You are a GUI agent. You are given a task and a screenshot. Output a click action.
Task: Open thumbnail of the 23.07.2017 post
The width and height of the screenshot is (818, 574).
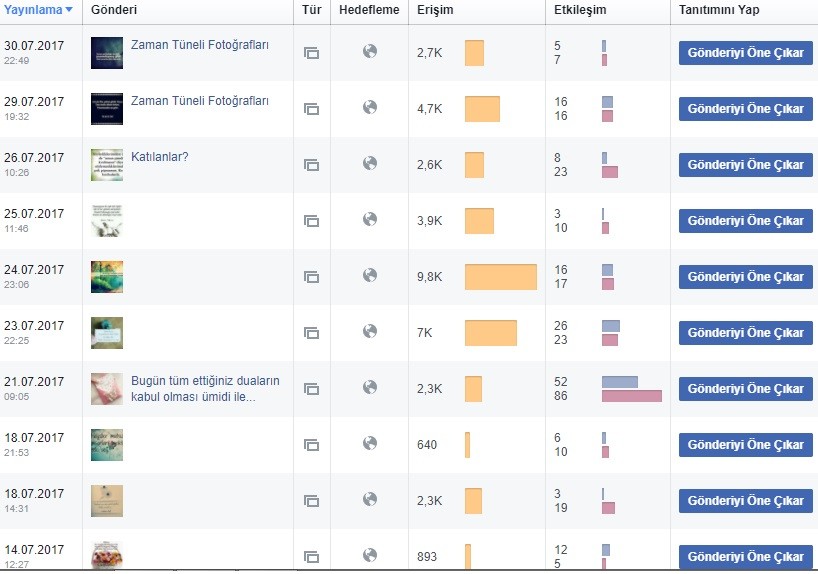pos(107,333)
